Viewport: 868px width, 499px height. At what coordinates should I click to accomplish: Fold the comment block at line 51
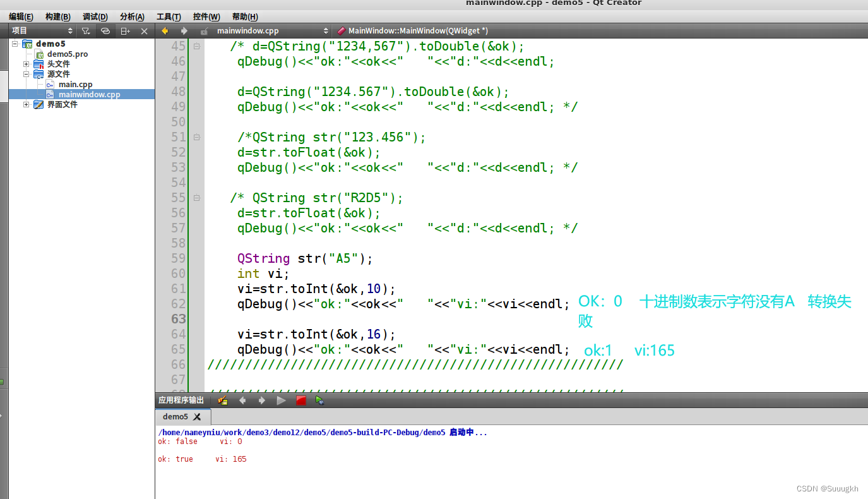[196, 137]
